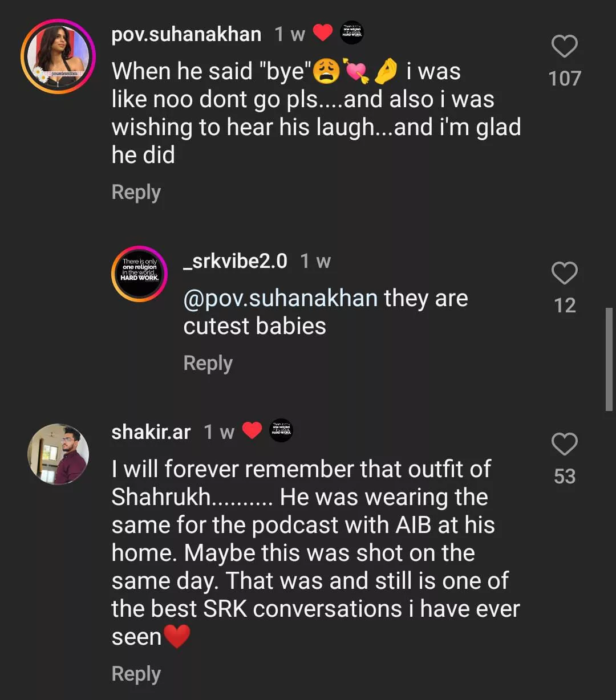Viewport: 616px width, 700px height.
Task: Tap creator-liked red heart beside pov.suhanakhan
Action: pyautogui.click(x=323, y=33)
